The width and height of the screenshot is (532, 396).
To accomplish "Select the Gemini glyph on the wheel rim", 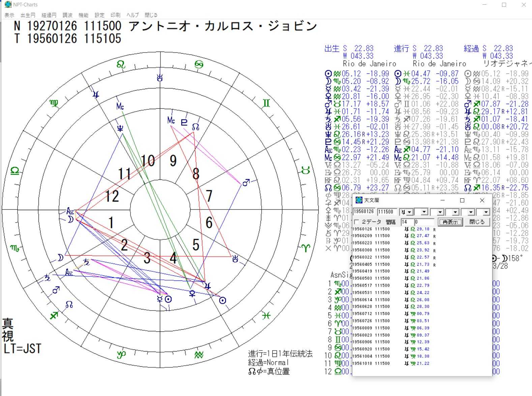I will [x=266, y=103].
